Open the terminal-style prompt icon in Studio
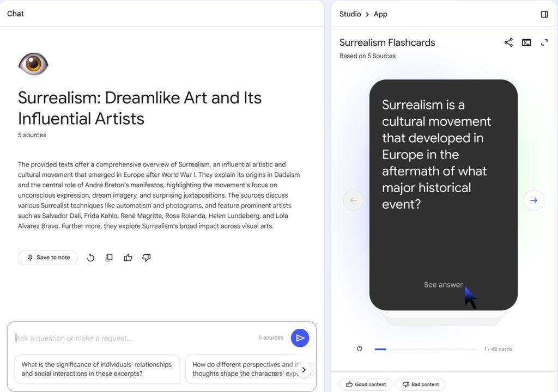Viewport: 558px width, 392px height. pos(526,42)
